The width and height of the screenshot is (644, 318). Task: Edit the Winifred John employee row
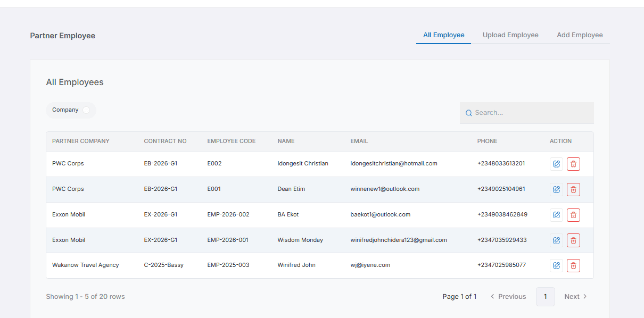pyautogui.click(x=556, y=265)
